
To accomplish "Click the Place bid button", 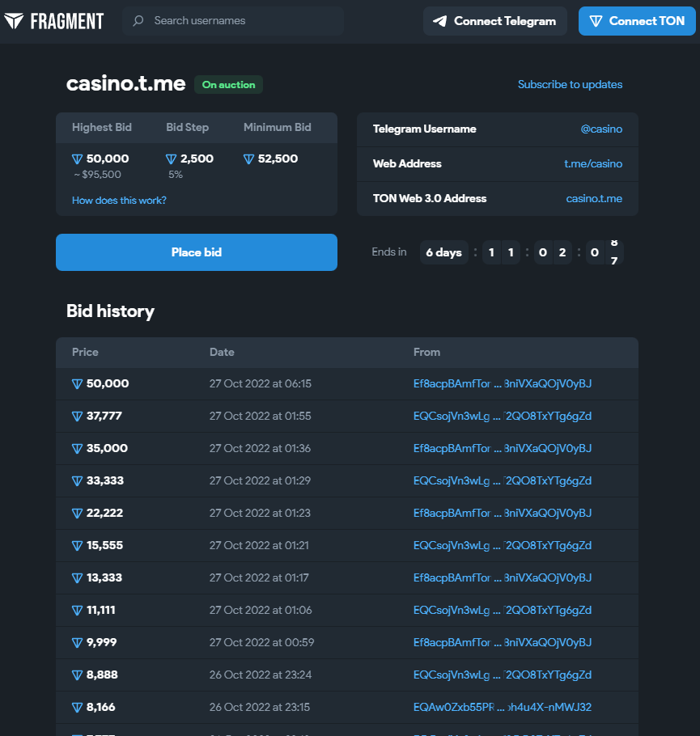I will point(197,252).
